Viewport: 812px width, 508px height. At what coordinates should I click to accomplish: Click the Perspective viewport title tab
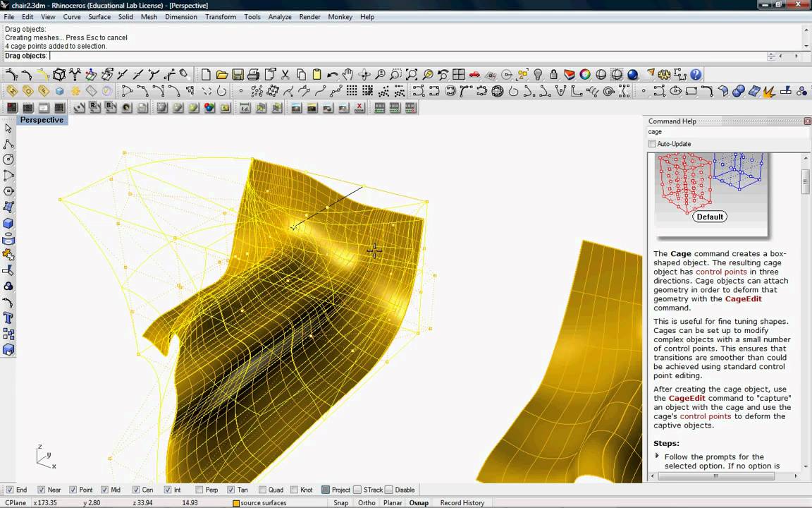(42, 120)
